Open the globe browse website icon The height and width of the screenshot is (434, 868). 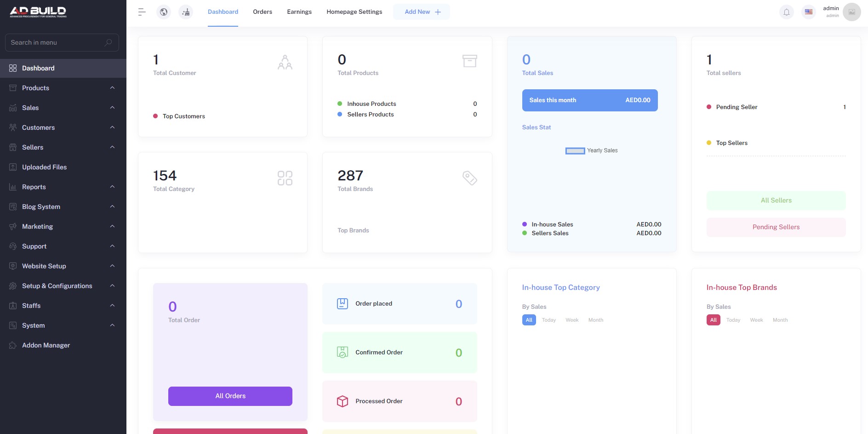(x=164, y=12)
